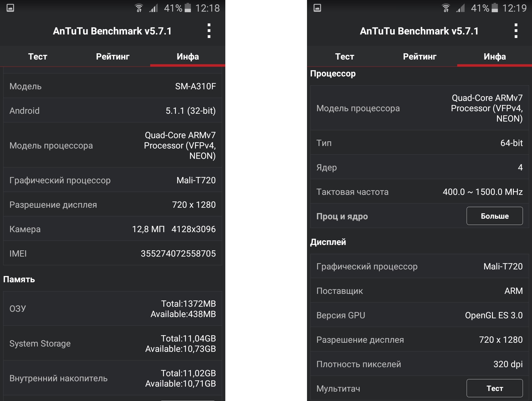The height and width of the screenshot is (401, 532).
Task: Select the Внутренний накопитель row
Action: 113,378
